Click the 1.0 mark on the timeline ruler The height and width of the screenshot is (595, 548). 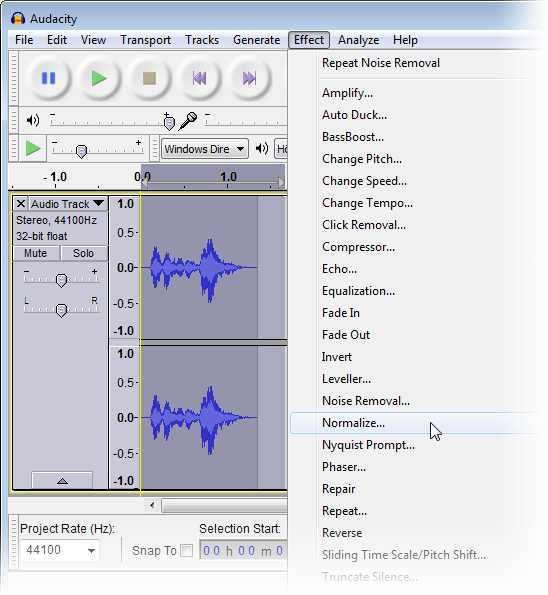click(x=228, y=177)
